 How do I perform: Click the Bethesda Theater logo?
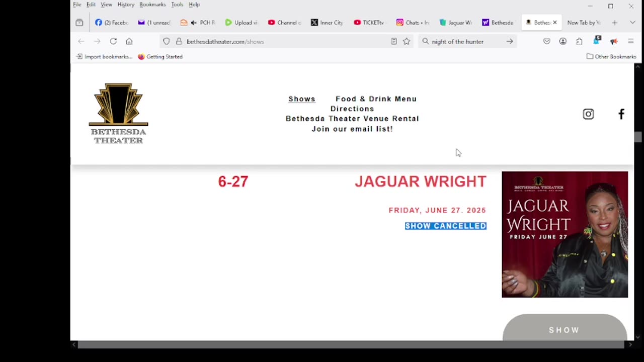pyautogui.click(x=119, y=114)
